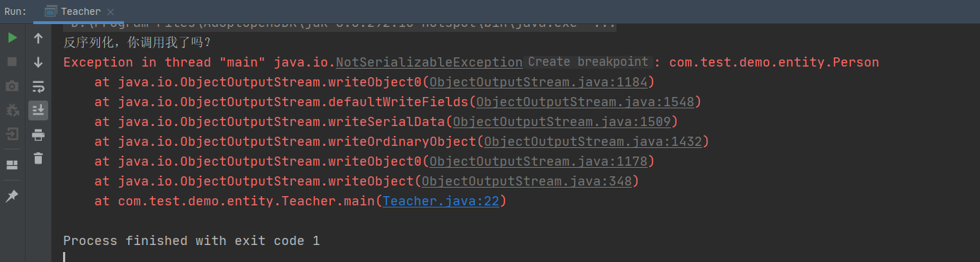Jump down the stack trace arrow
Image resolution: width=980 pixels, height=262 pixels.
click(38, 62)
